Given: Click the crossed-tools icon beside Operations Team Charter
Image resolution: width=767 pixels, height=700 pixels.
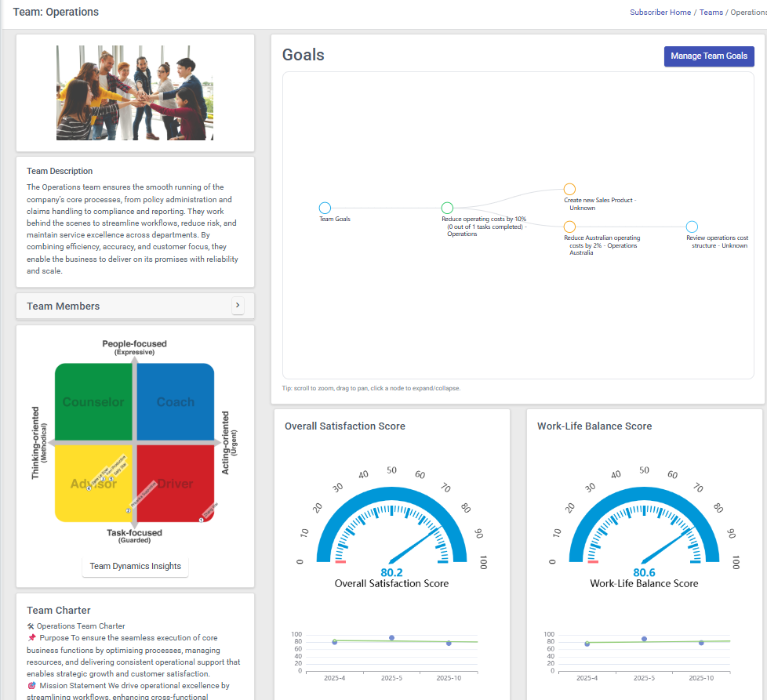Looking at the screenshot, I should [x=31, y=626].
